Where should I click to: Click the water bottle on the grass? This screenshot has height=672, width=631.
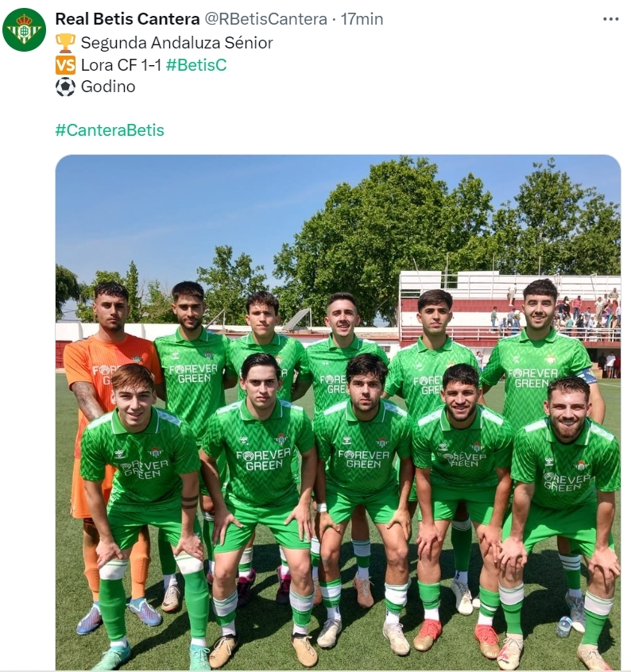click(564, 627)
